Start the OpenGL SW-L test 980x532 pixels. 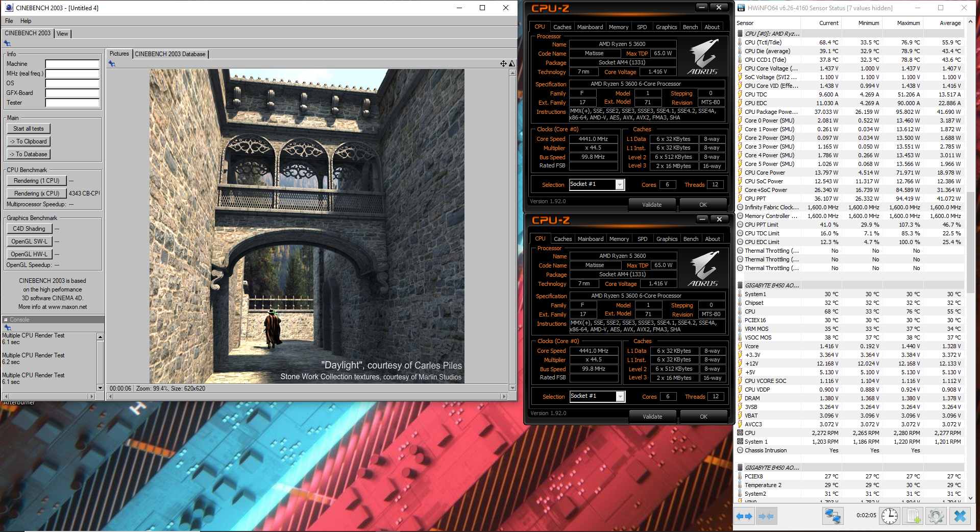(x=29, y=241)
